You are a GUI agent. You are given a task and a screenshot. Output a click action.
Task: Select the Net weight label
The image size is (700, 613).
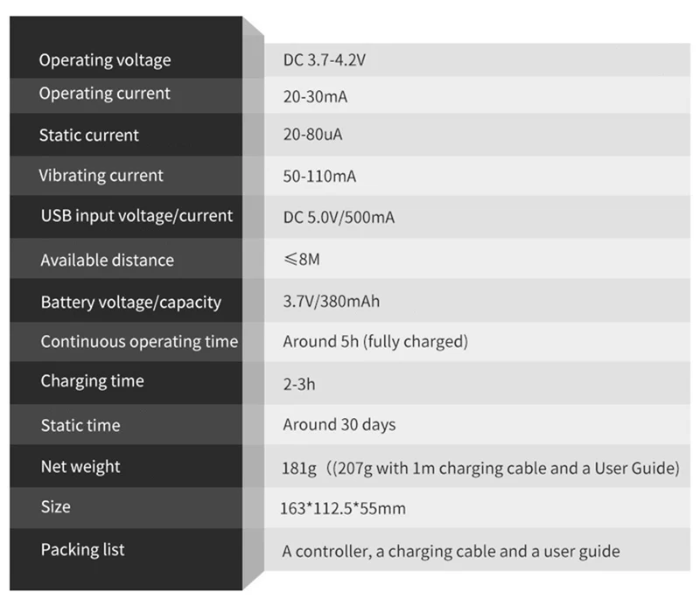(x=80, y=467)
